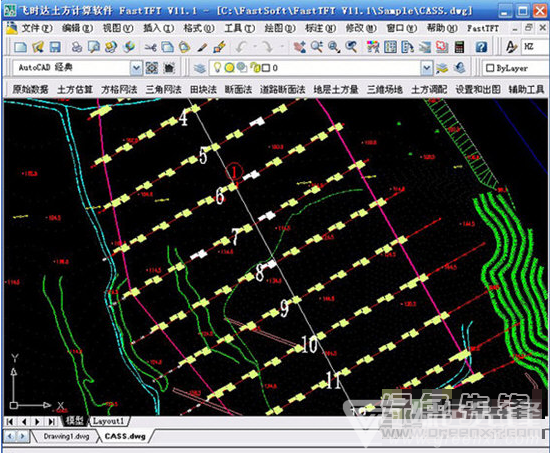Click the Open file icon
Image resolution: width=550 pixels, height=453 pixels.
coord(38,47)
